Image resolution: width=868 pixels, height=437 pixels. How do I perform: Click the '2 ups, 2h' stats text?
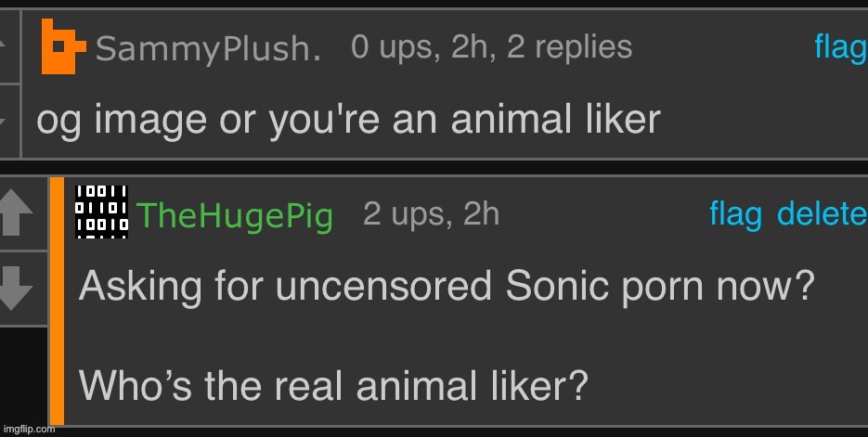(431, 214)
